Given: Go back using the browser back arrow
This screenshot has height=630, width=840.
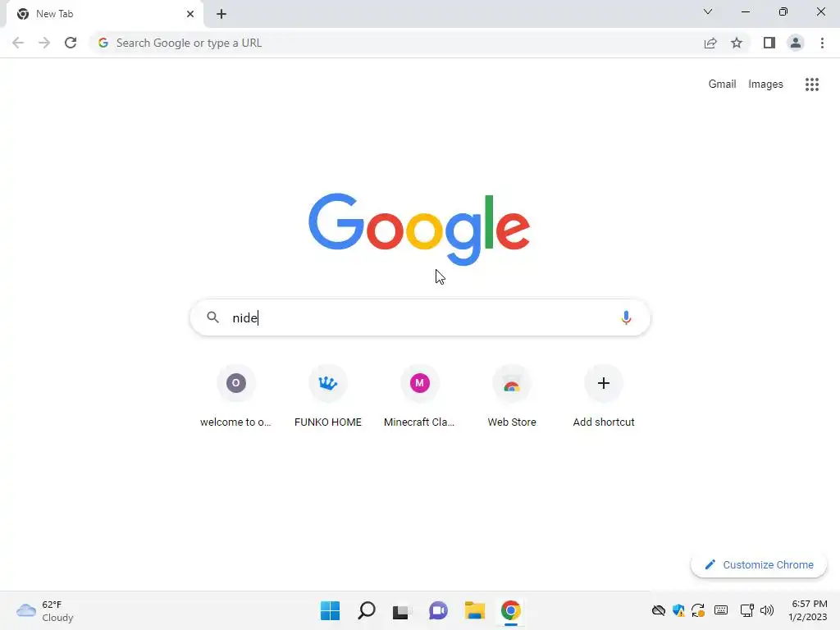Looking at the screenshot, I should pyautogui.click(x=18, y=43).
